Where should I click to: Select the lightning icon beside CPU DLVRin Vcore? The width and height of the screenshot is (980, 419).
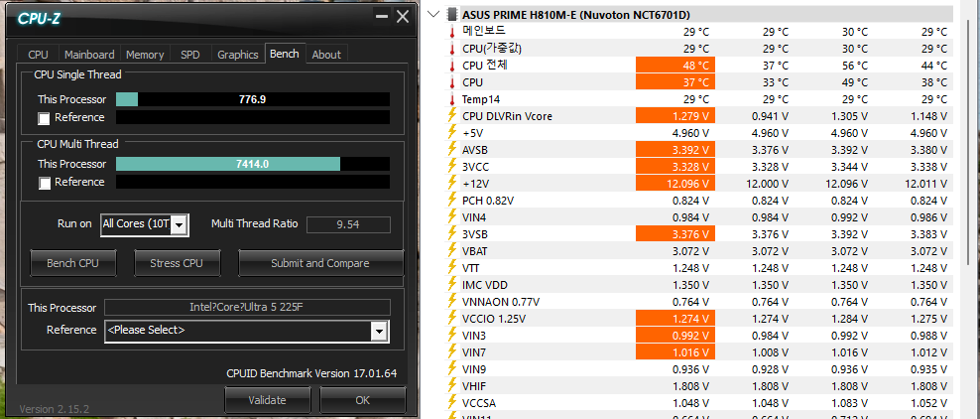pyautogui.click(x=451, y=116)
